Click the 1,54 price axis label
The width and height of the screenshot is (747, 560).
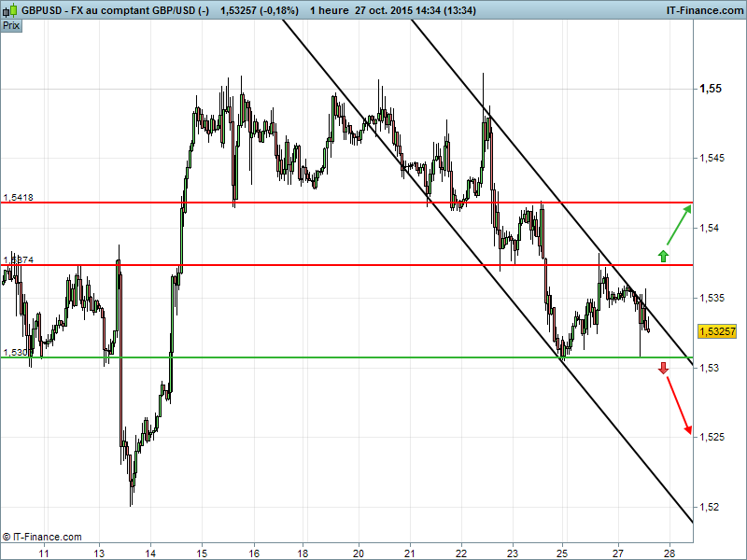point(709,228)
